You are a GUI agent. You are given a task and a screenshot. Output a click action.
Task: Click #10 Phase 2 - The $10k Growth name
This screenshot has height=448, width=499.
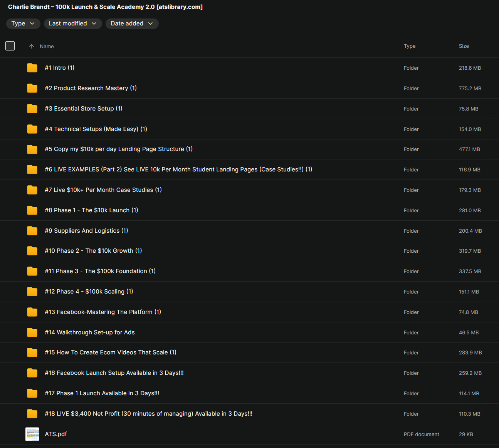93,251
